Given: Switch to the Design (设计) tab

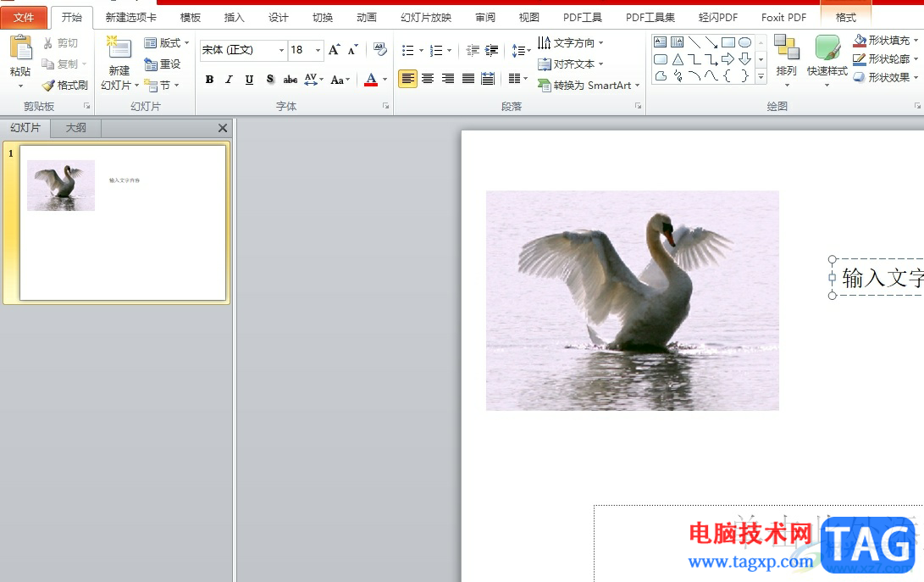Looking at the screenshot, I should pos(278,18).
